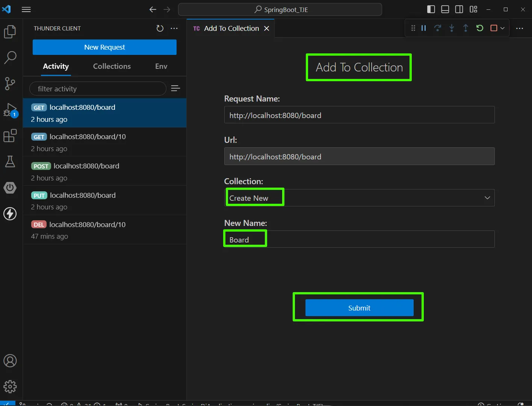The width and height of the screenshot is (532, 406).
Task: Open dropdown arrow next to debug stop button
Action: click(502, 28)
